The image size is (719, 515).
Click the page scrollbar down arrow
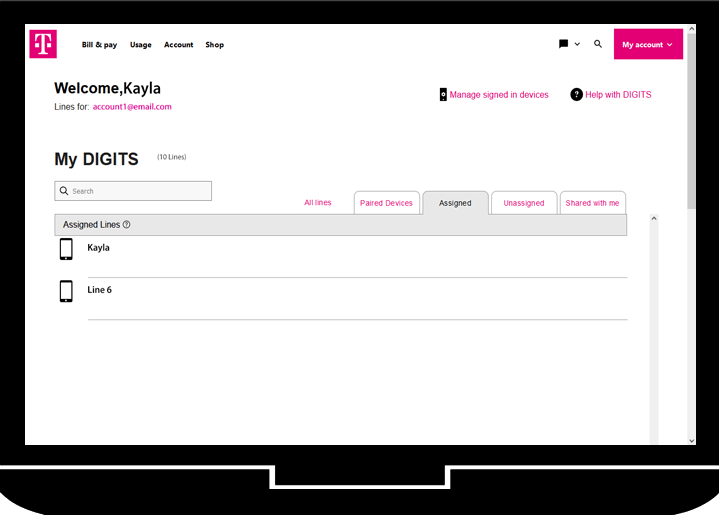[x=691, y=441]
